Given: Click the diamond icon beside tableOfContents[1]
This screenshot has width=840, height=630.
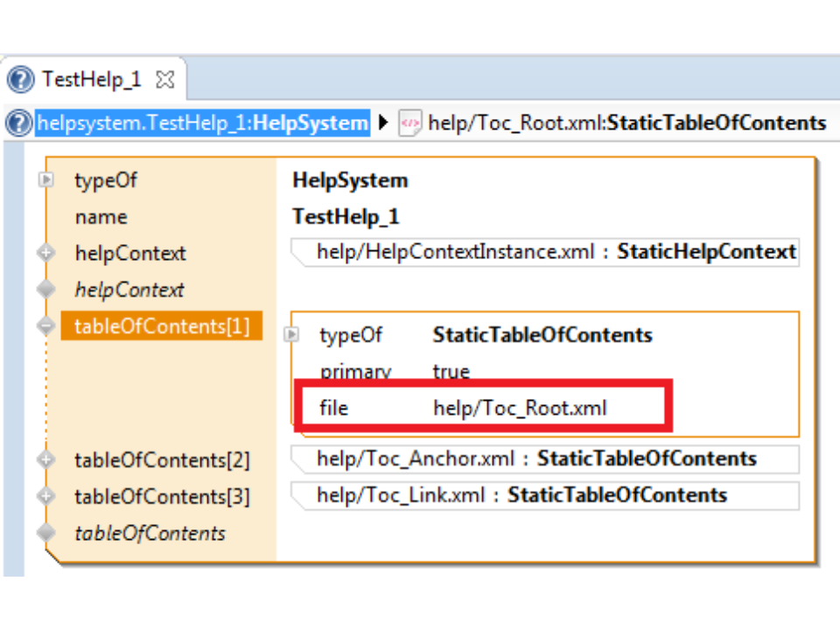Looking at the screenshot, I should click(46, 326).
